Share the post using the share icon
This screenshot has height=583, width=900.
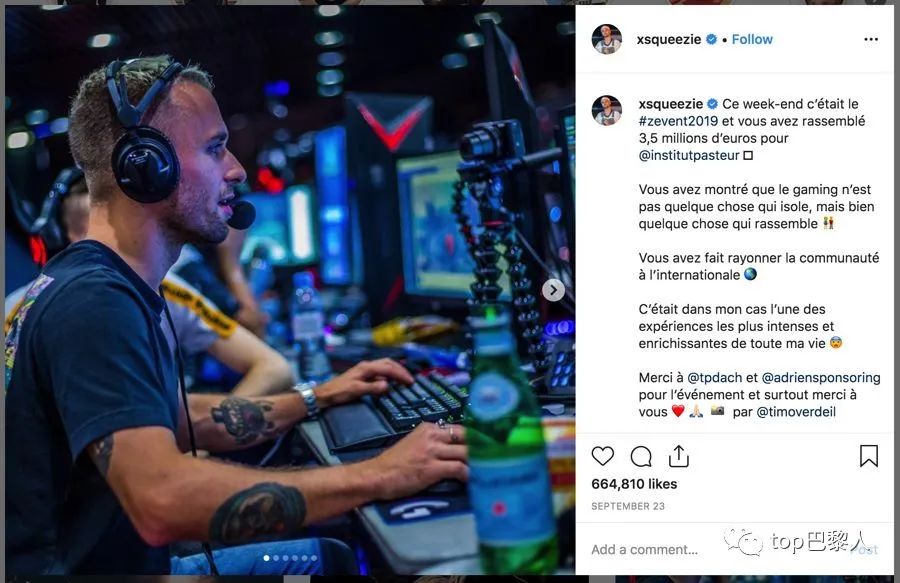[x=678, y=456]
